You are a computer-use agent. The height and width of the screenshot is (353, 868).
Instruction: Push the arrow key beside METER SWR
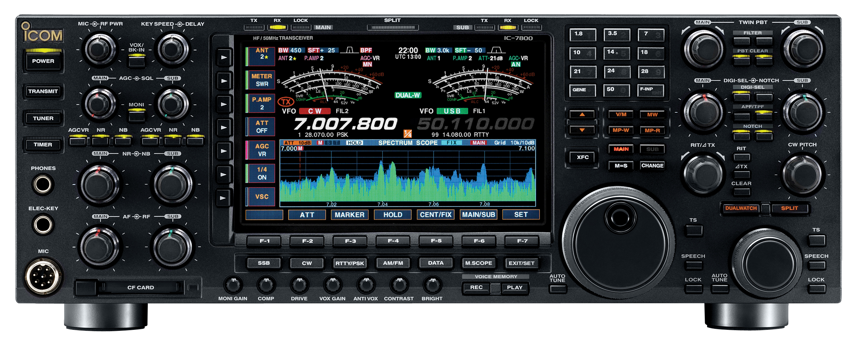(x=224, y=81)
